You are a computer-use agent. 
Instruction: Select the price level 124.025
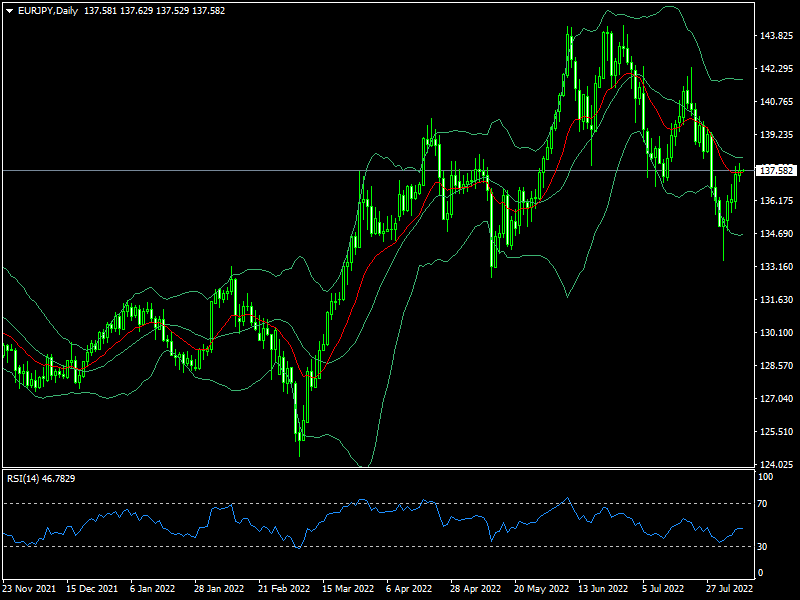pyautogui.click(x=776, y=464)
